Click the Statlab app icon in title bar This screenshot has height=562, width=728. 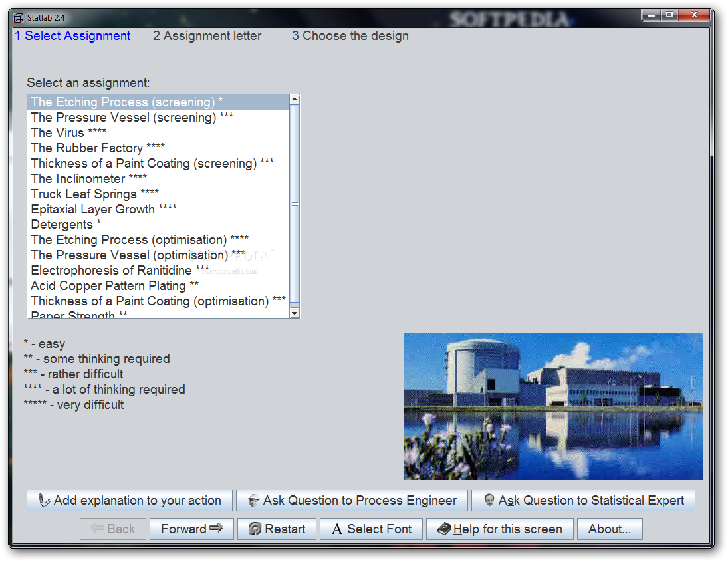tap(19, 18)
